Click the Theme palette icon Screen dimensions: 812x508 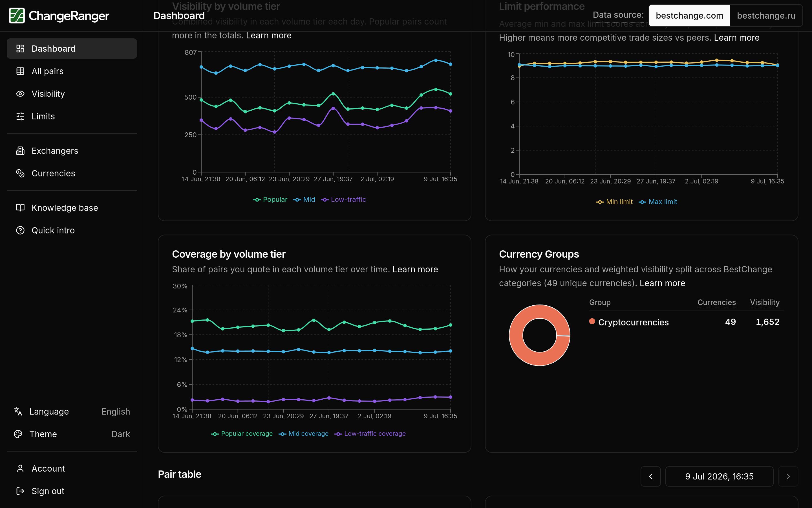tap(18, 434)
